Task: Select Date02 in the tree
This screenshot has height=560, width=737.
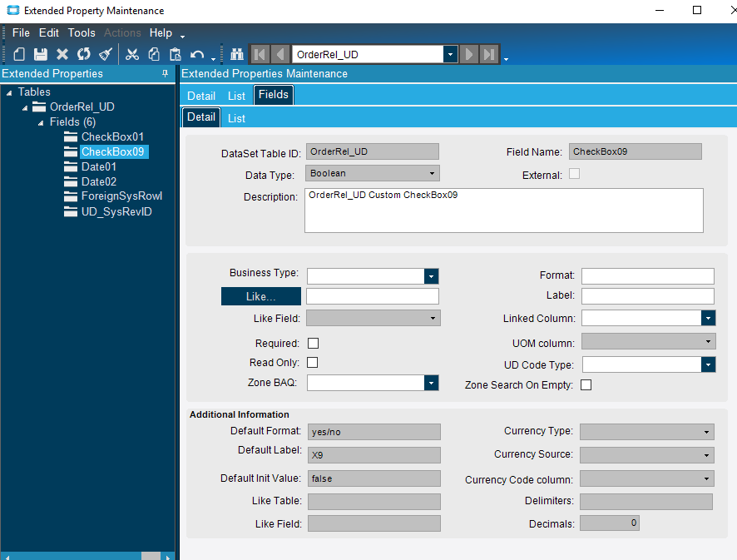Action: click(99, 181)
